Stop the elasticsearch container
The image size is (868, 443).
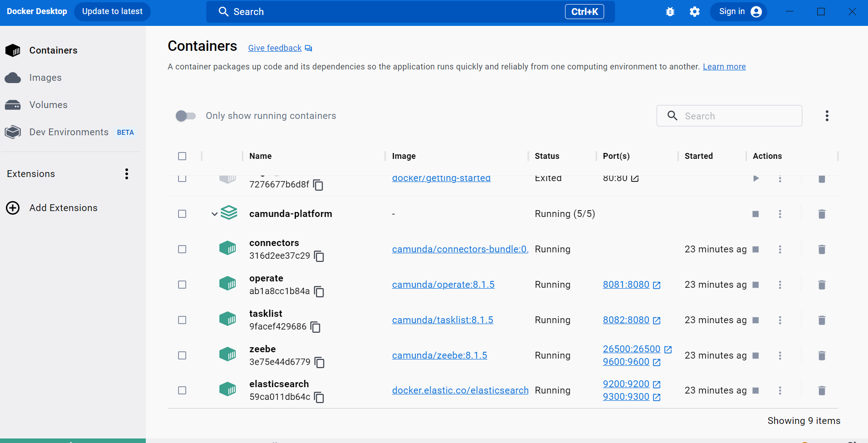tap(756, 390)
